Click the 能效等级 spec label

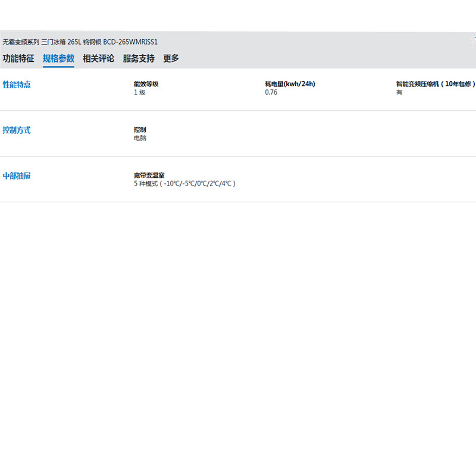tap(146, 84)
